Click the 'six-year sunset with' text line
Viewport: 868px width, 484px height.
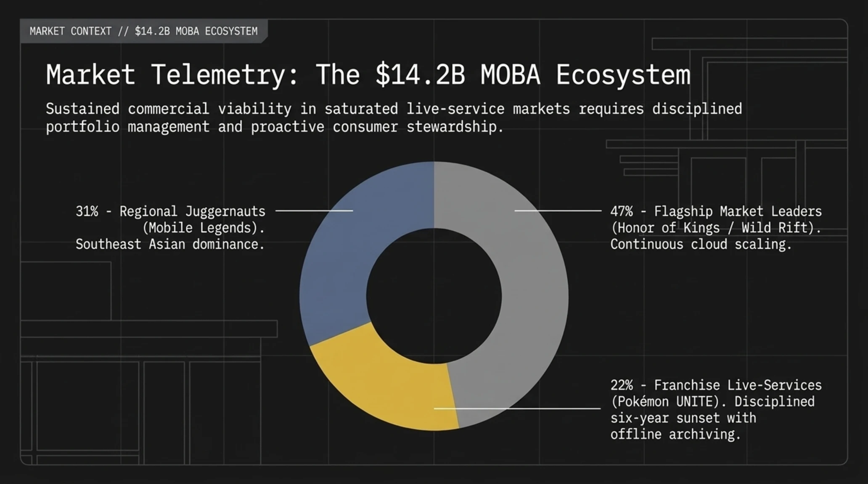click(683, 418)
